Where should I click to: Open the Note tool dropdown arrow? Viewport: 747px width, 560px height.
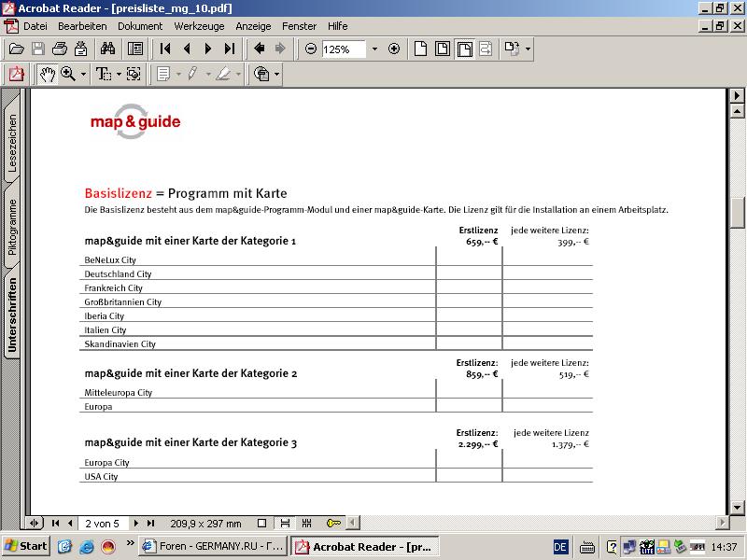coord(178,75)
